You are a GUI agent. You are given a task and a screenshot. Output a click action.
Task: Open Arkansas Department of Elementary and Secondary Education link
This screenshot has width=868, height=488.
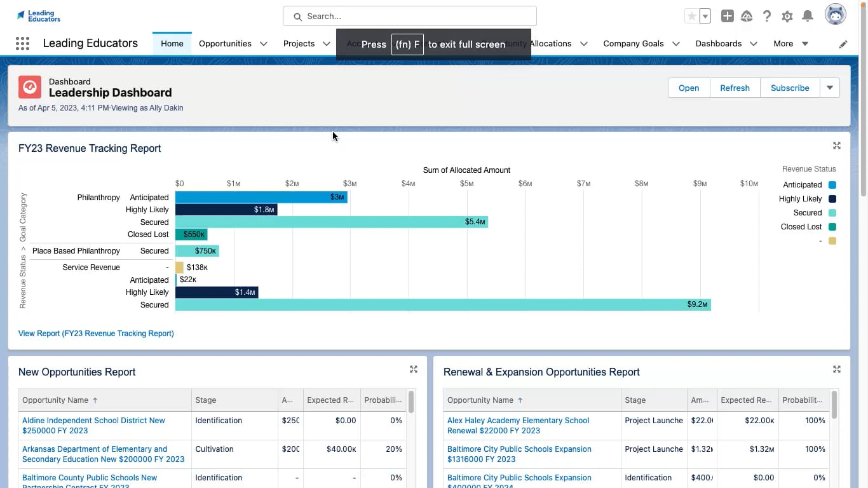point(103,454)
